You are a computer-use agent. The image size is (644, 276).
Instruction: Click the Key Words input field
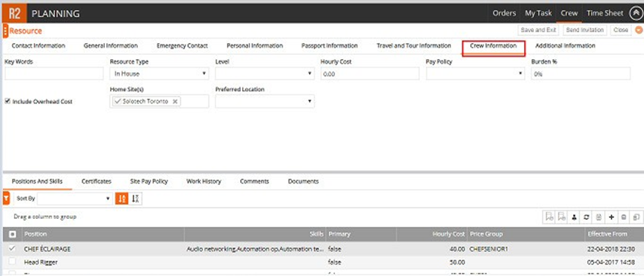[x=54, y=74]
